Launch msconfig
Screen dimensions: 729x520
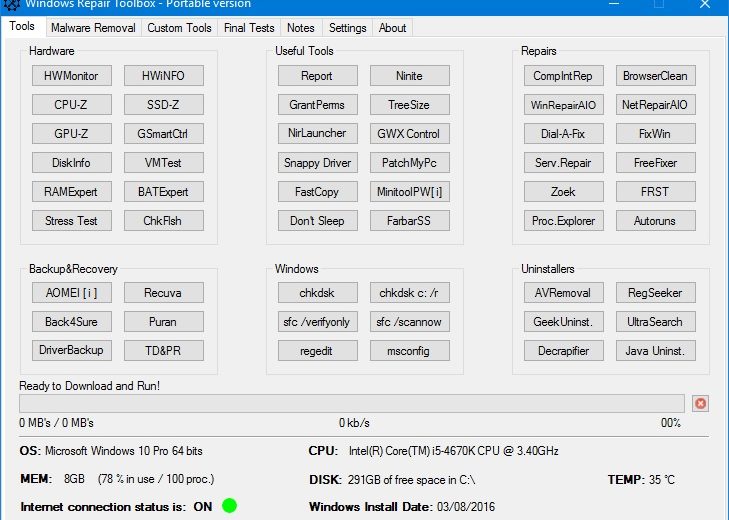410,350
